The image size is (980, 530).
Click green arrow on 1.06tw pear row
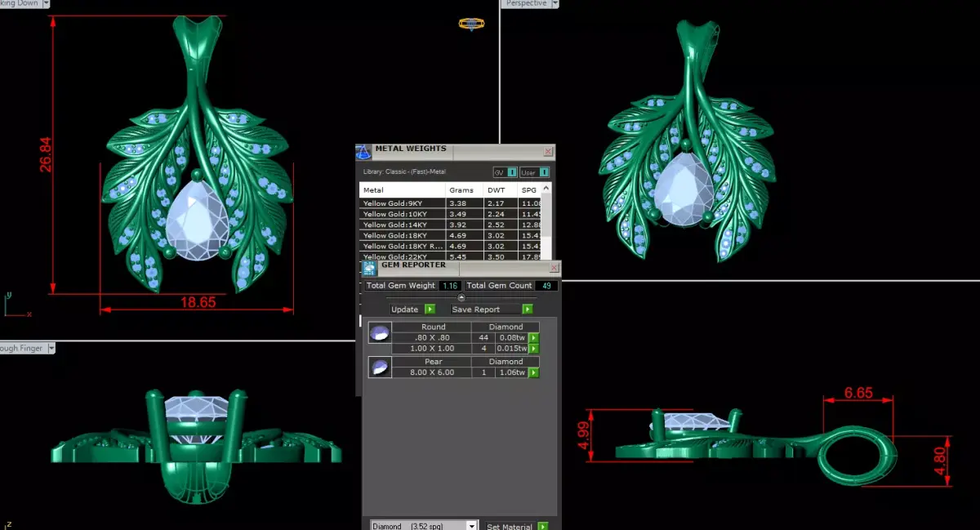[x=534, y=372]
